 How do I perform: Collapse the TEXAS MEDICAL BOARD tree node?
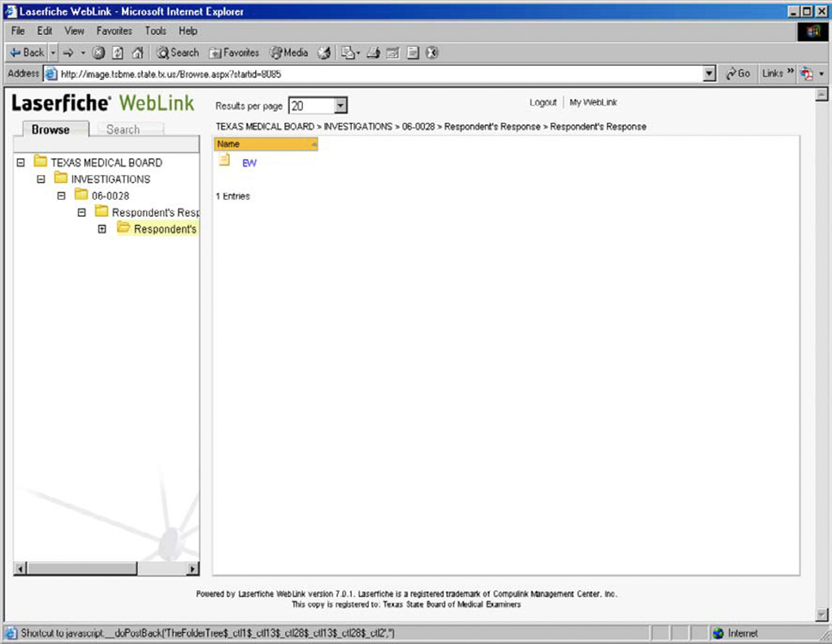point(20,162)
